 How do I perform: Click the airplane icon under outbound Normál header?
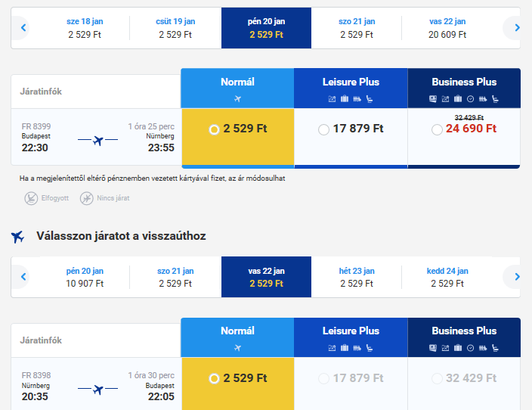tap(237, 99)
